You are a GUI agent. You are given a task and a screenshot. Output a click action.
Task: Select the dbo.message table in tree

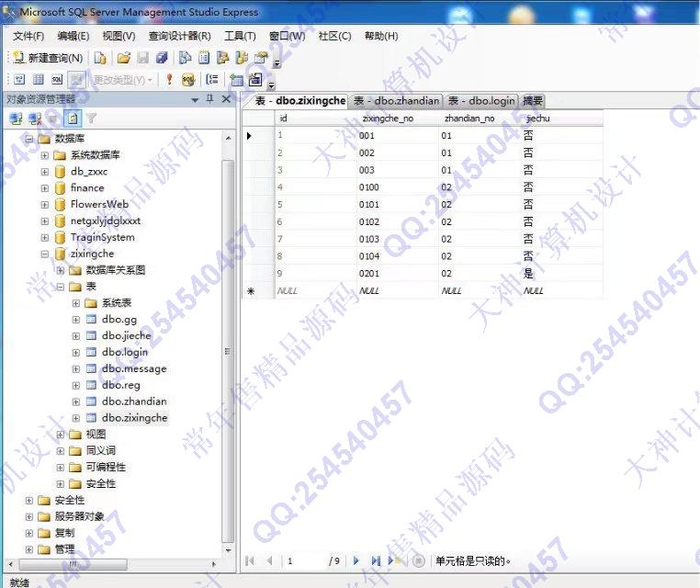coord(134,368)
